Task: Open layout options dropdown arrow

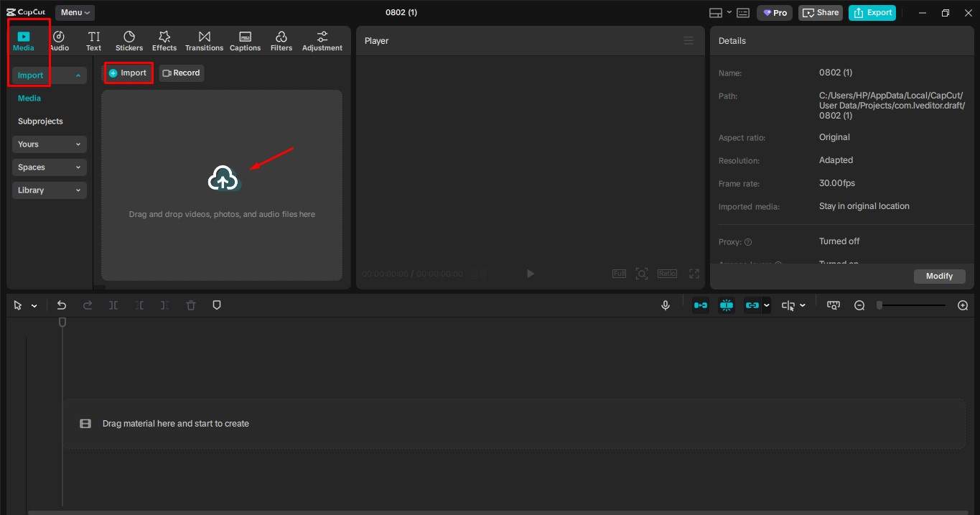Action: pos(729,12)
